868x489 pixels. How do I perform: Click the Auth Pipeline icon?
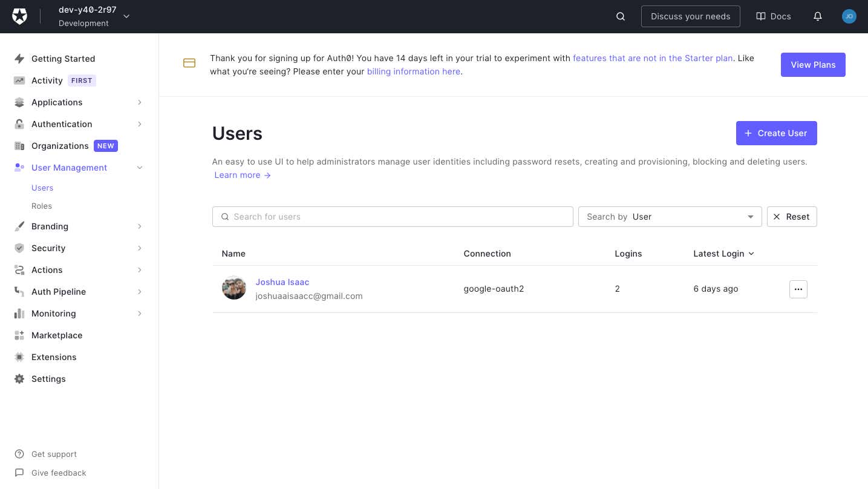click(19, 292)
